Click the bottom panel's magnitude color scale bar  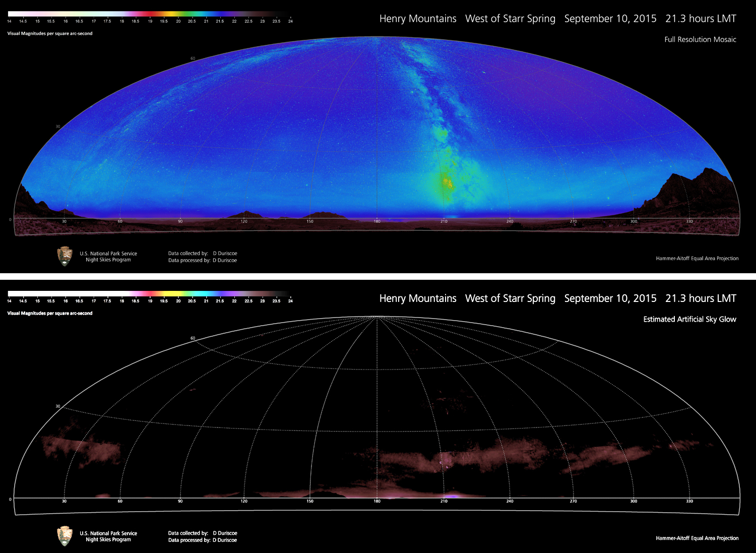click(x=149, y=293)
